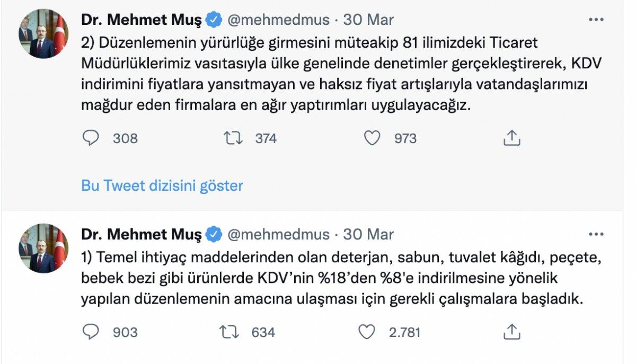Reply to the tweet starting with 'Temel ihtiyaç'

(x=90, y=331)
